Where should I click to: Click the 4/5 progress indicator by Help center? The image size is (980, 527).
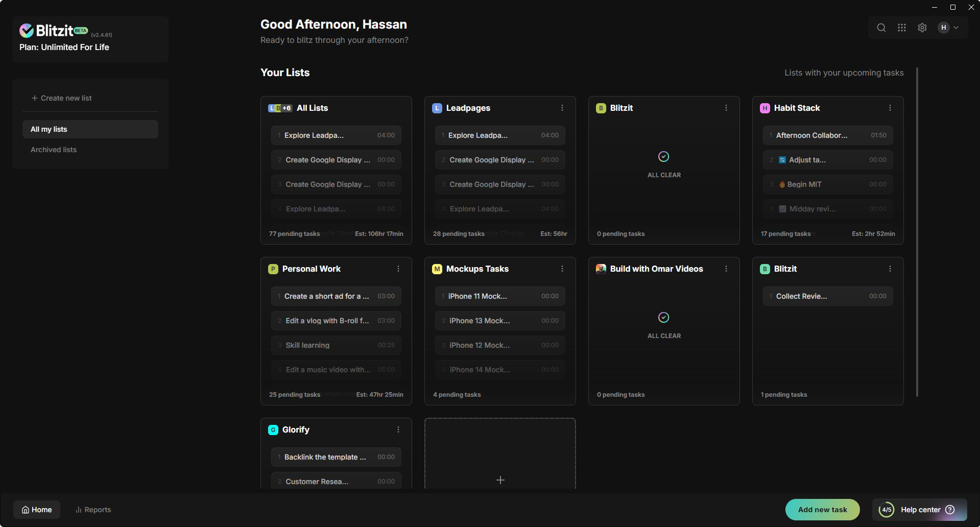tap(887, 509)
